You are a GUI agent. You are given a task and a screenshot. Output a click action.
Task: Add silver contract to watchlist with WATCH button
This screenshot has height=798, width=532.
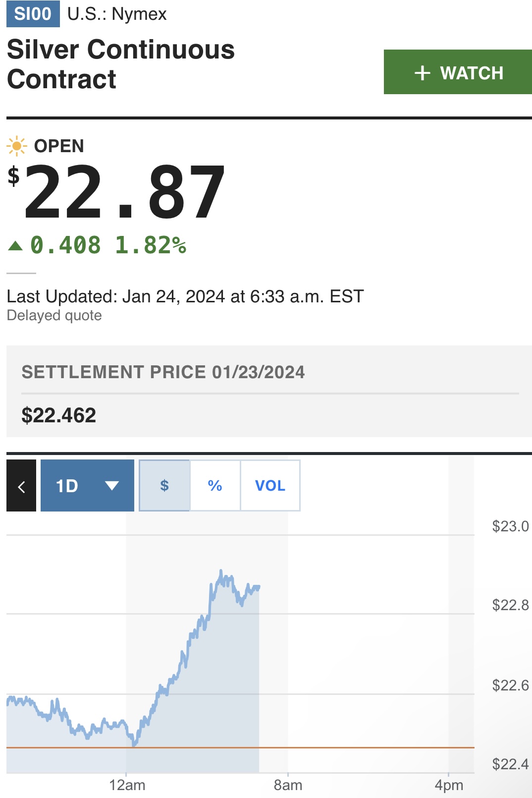coord(458,72)
